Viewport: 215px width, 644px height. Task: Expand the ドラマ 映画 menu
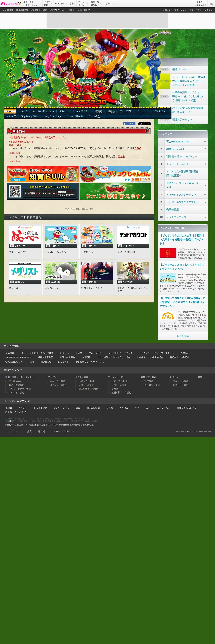(47, 4)
